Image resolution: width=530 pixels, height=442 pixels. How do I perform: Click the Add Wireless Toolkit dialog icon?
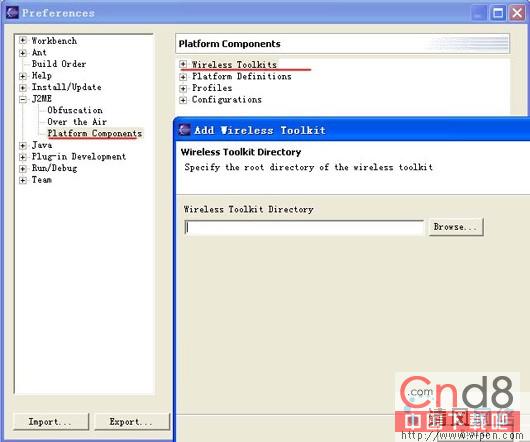(x=184, y=130)
